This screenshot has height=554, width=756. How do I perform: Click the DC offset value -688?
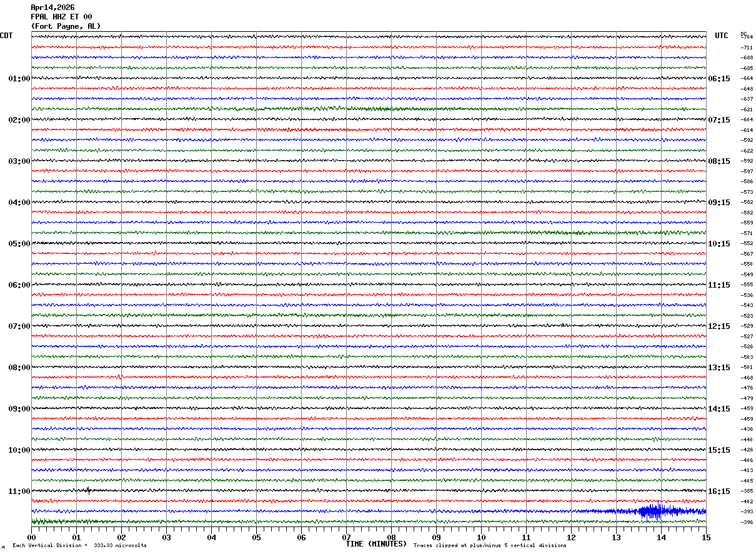tap(747, 58)
